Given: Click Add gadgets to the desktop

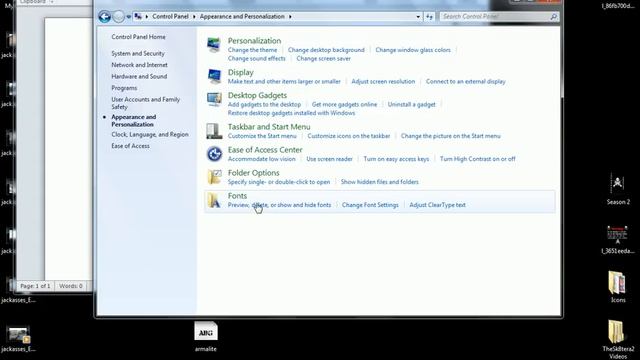Looking at the screenshot, I should coord(264,104).
